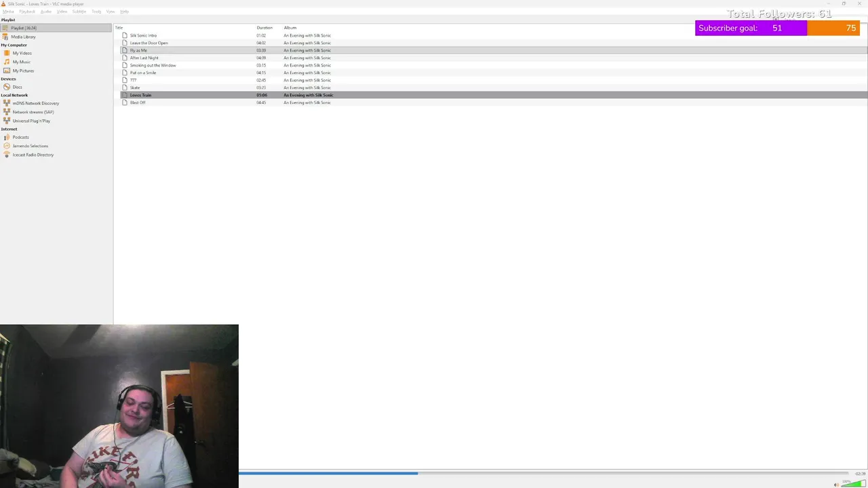Open the Audio menu
868x488 pixels.
[46, 12]
